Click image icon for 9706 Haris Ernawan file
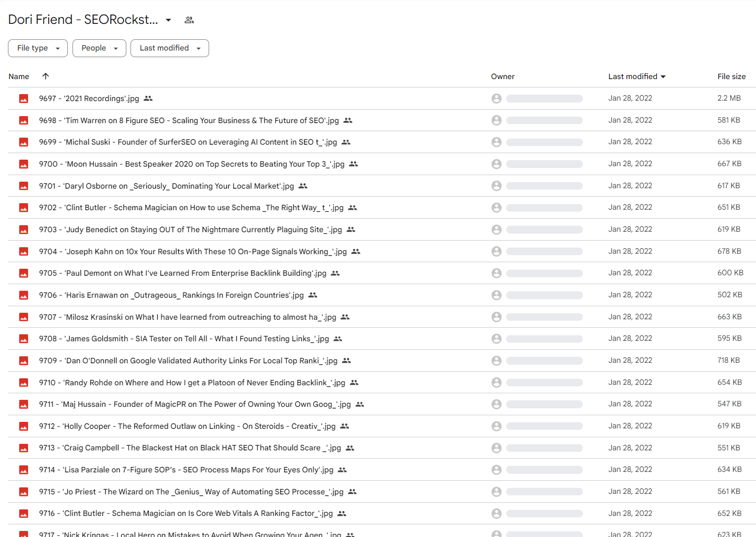The width and height of the screenshot is (756, 537). point(23,295)
